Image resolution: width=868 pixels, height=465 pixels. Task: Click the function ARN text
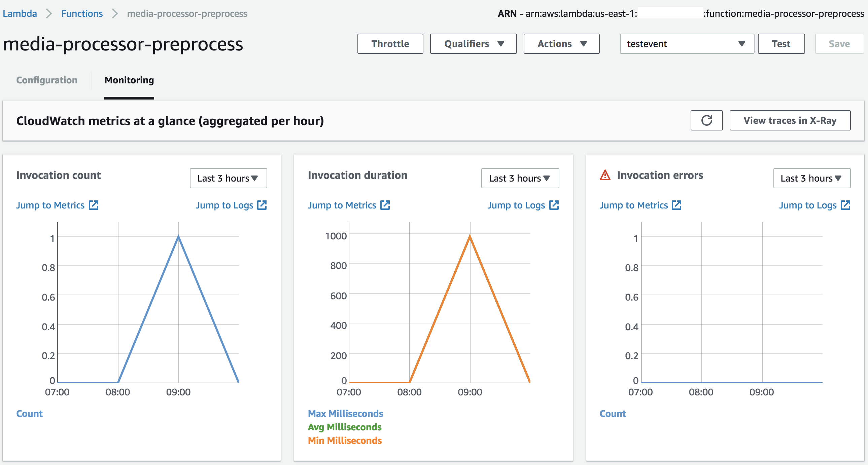click(x=681, y=13)
